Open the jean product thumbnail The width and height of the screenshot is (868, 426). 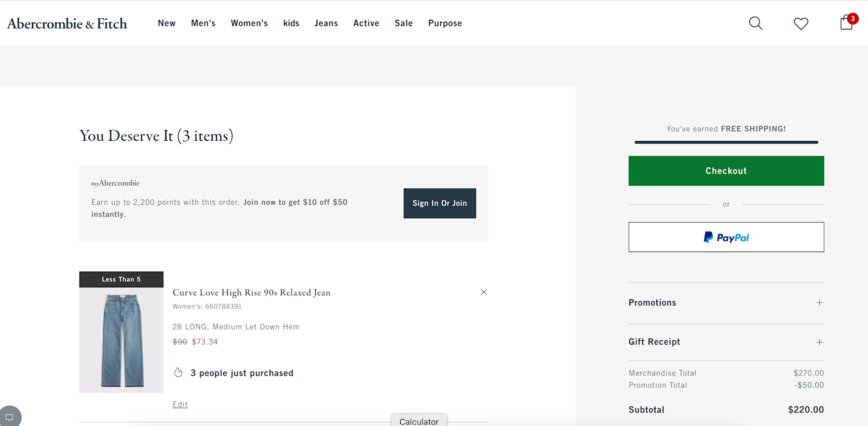point(122,340)
